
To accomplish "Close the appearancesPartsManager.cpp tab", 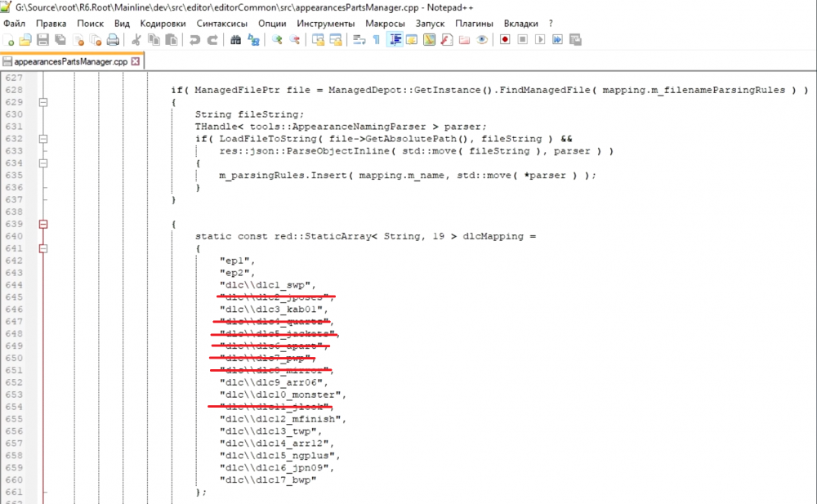I will (136, 61).
